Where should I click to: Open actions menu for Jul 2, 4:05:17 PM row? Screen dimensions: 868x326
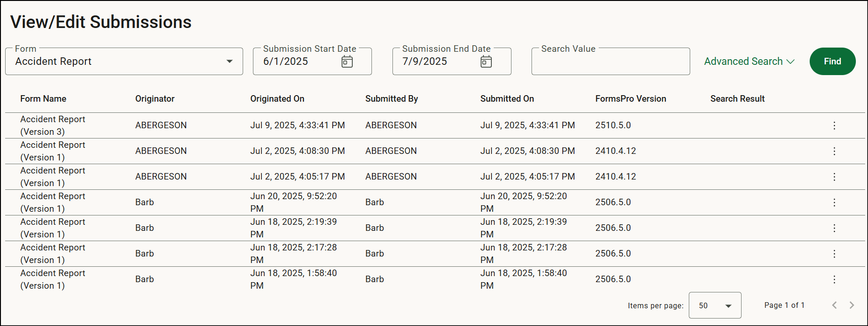pos(834,177)
